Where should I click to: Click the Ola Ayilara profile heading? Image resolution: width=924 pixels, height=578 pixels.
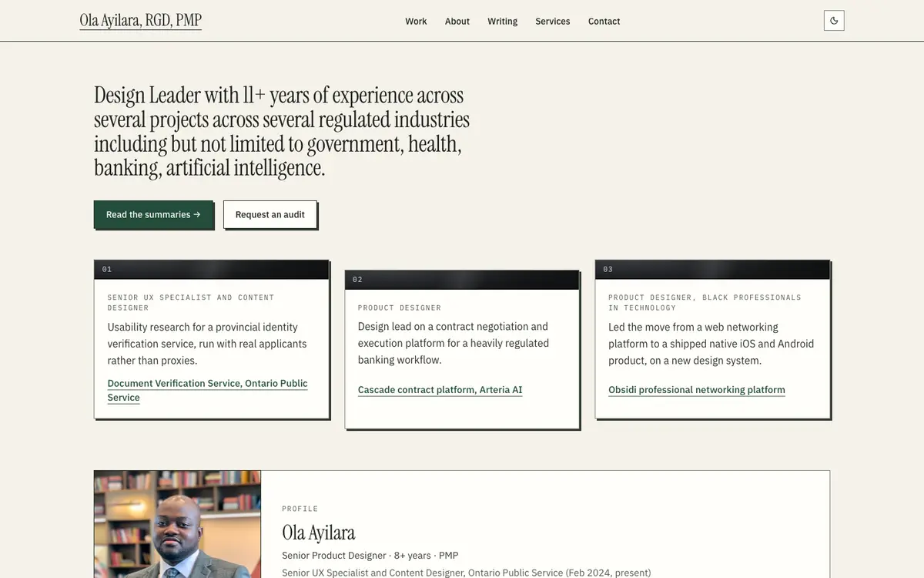(x=319, y=533)
